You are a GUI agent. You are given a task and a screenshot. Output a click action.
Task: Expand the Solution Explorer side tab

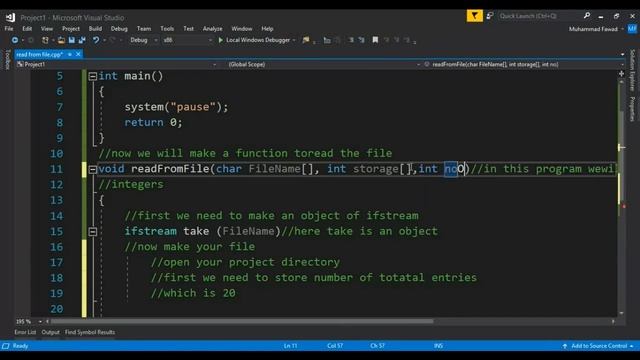(x=632, y=70)
